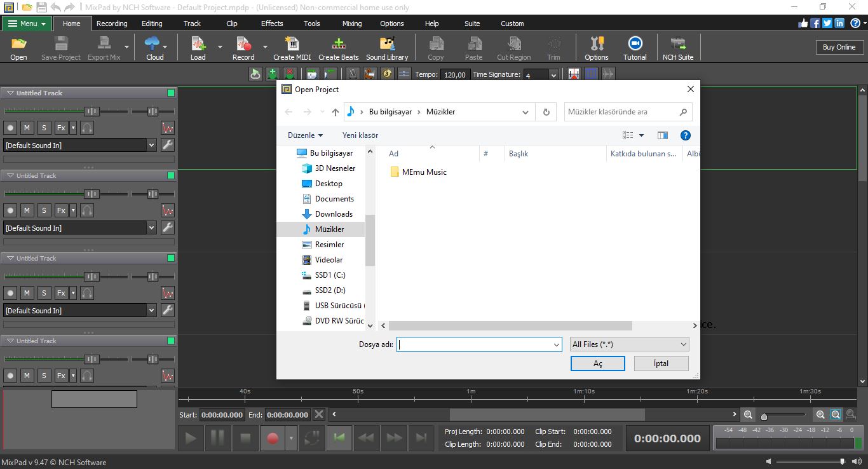Launch the Create Beats designer
Screen dimensions: 868x469
click(338, 49)
